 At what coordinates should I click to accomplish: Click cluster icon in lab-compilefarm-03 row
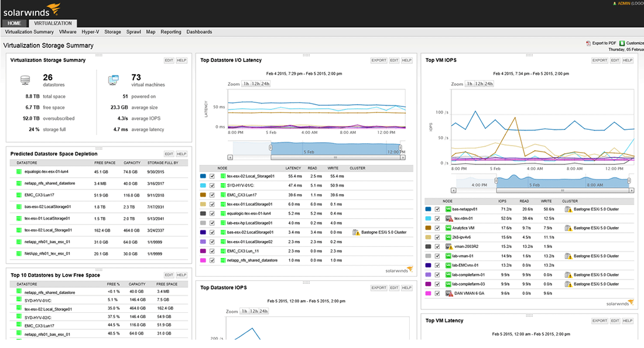click(568, 284)
